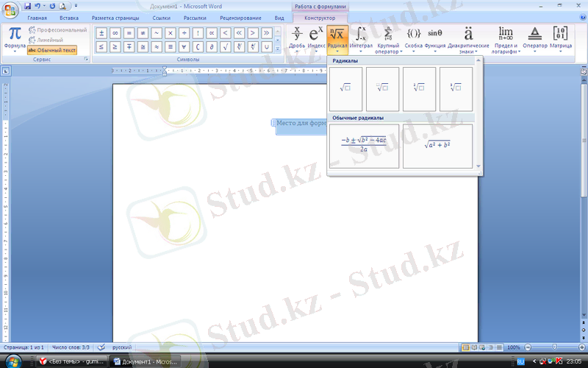The height and width of the screenshot is (368, 588).
Task: Toggle Обычный текст normal text mode
Action: coord(52,50)
